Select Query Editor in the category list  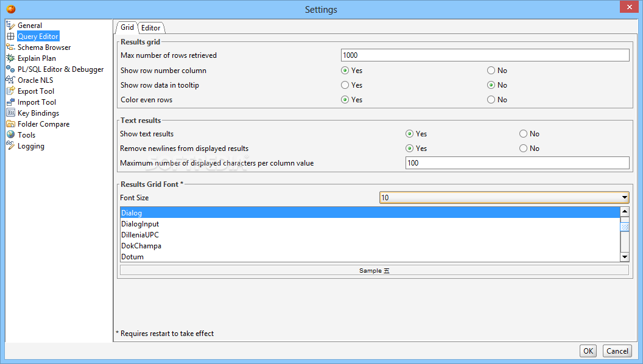pos(38,37)
